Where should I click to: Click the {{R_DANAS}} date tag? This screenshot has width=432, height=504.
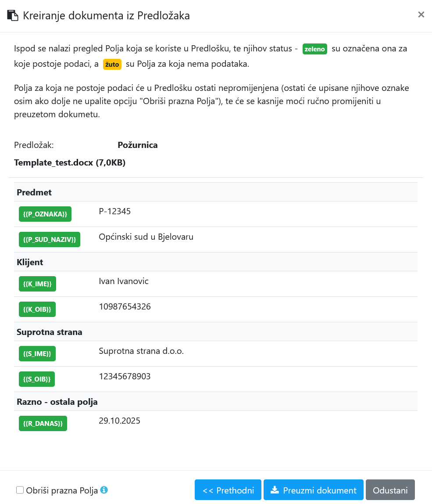coord(43,423)
